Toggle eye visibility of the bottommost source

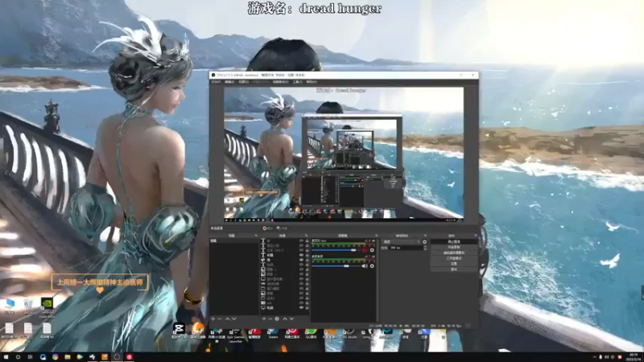click(301, 308)
